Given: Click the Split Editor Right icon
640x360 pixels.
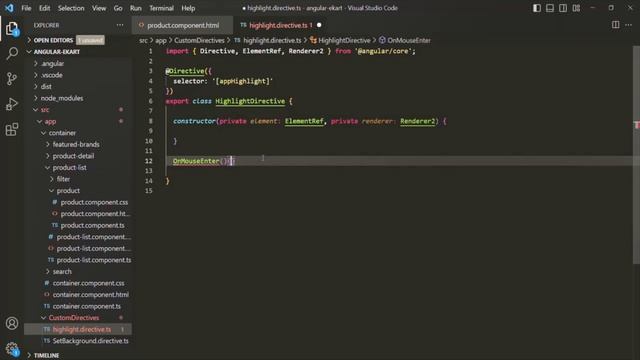Looking at the screenshot, I should tap(616, 25).
